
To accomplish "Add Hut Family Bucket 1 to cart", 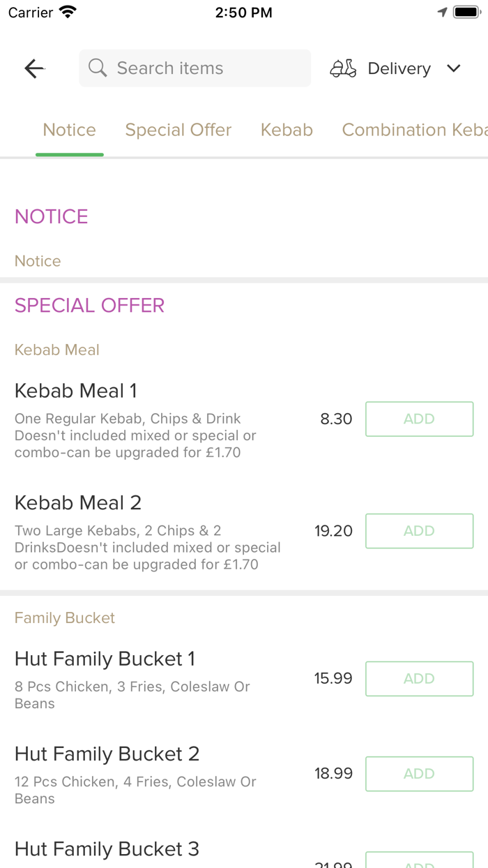I will (419, 678).
